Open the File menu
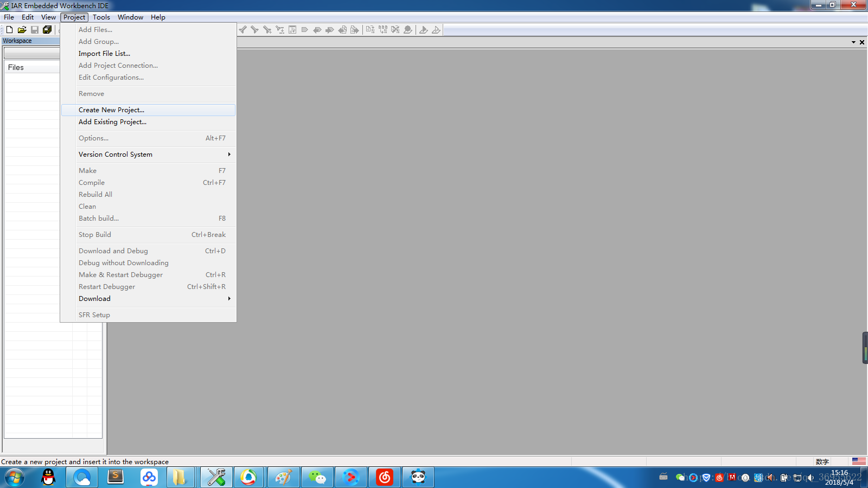868x488 pixels. (x=9, y=17)
